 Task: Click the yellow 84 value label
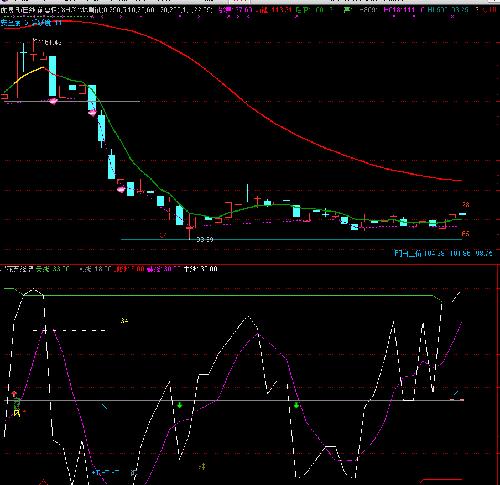(125, 321)
